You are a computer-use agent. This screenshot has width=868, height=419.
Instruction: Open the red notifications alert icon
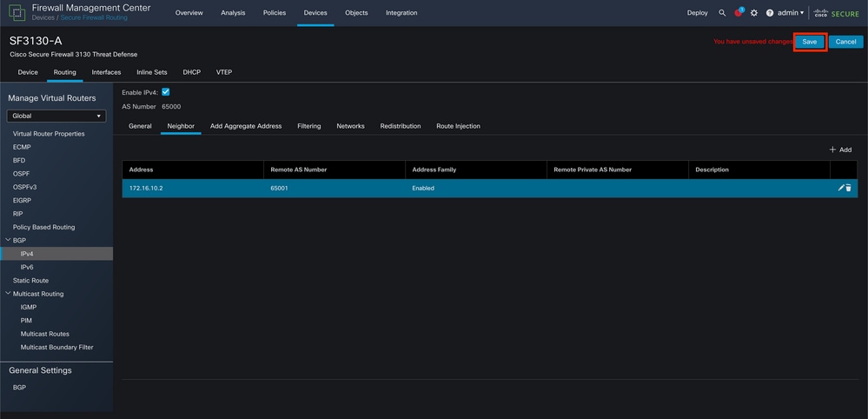click(739, 13)
